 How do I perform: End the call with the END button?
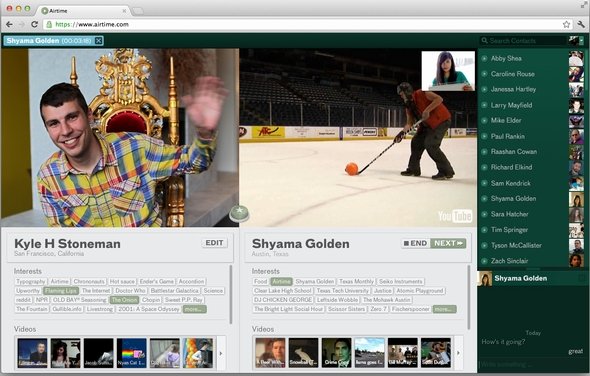pos(415,244)
